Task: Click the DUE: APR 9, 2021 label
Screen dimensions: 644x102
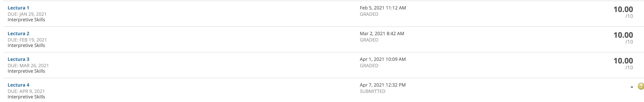Action: pyautogui.click(x=26, y=91)
